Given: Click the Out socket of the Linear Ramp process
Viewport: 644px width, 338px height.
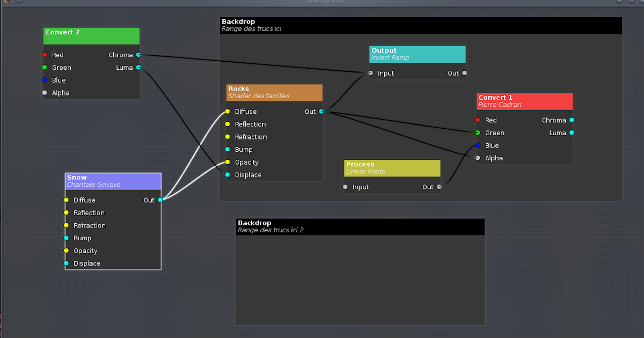Looking at the screenshot, I should pos(439,187).
